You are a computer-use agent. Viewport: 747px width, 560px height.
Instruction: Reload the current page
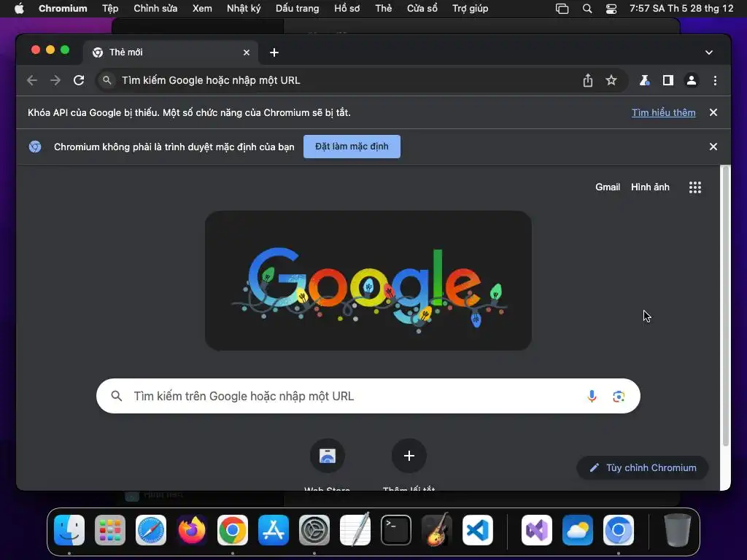pos(79,80)
